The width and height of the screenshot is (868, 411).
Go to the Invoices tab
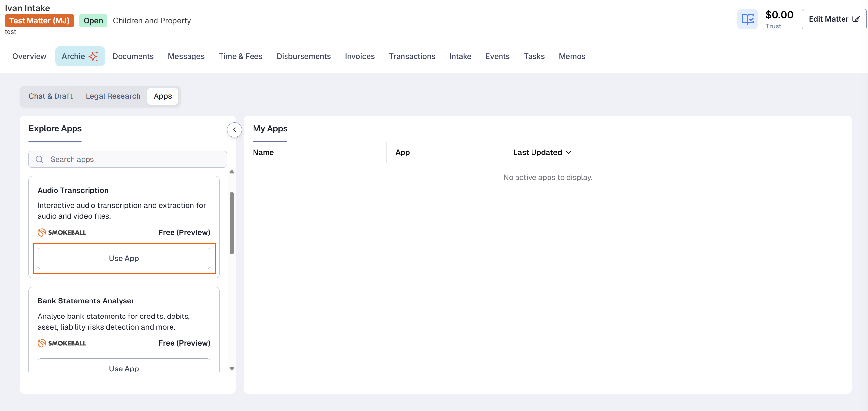pyautogui.click(x=360, y=56)
